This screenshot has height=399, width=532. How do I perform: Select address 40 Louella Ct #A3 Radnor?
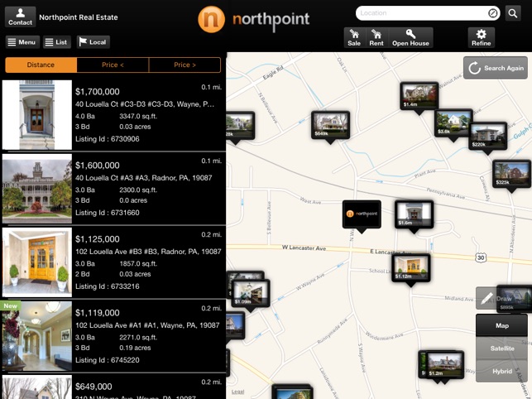143,178
